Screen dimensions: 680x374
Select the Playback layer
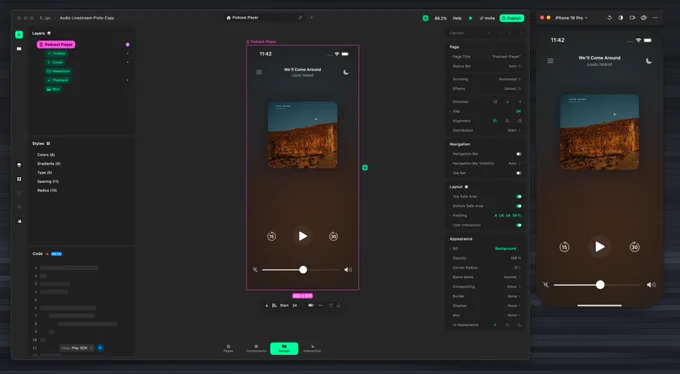pyautogui.click(x=58, y=80)
